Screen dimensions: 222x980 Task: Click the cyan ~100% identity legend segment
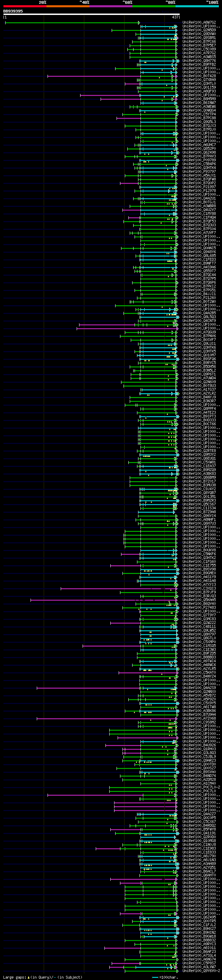point(197,6)
